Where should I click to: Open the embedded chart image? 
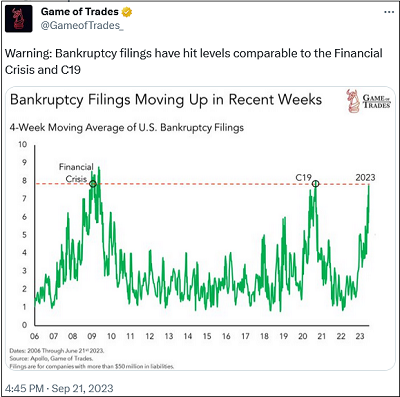200,228
